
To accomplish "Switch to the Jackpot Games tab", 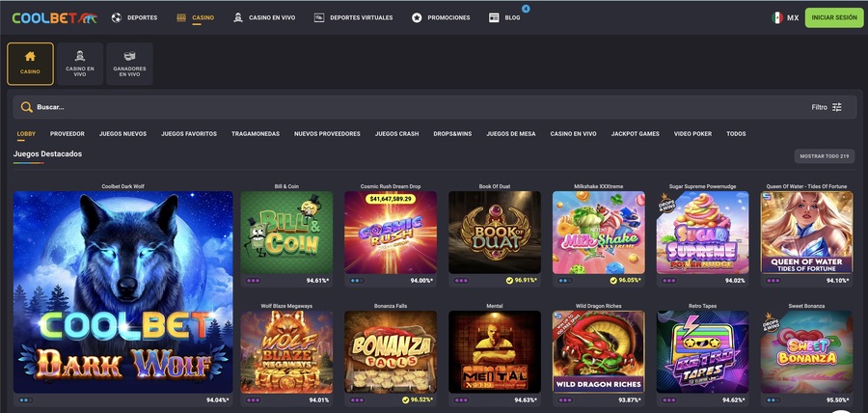I will point(635,134).
